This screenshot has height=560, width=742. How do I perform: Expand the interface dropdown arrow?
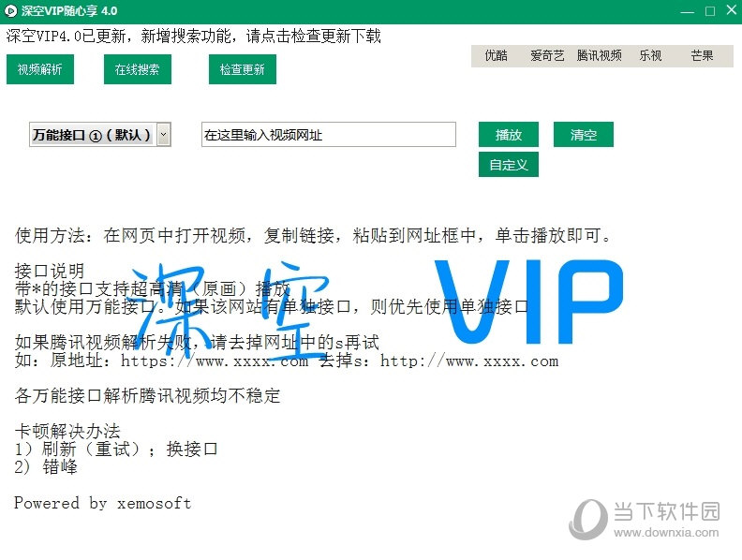pos(164,135)
